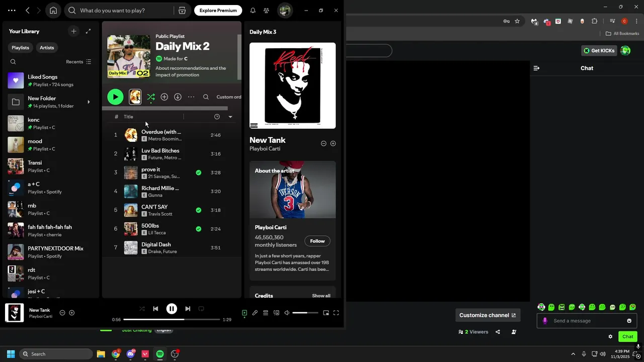
Task: Play Daily Mix 2 with green button
Action: [x=115, y=97]
